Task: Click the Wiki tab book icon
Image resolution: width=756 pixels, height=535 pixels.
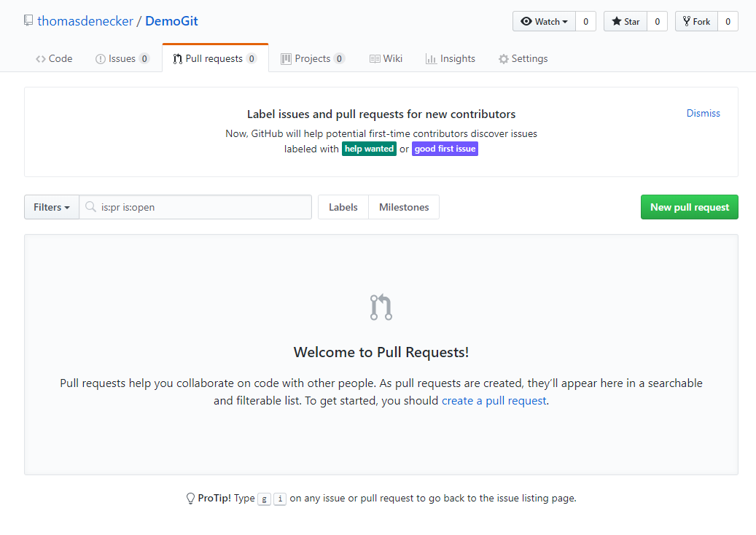Action: [x=375, y=59]
